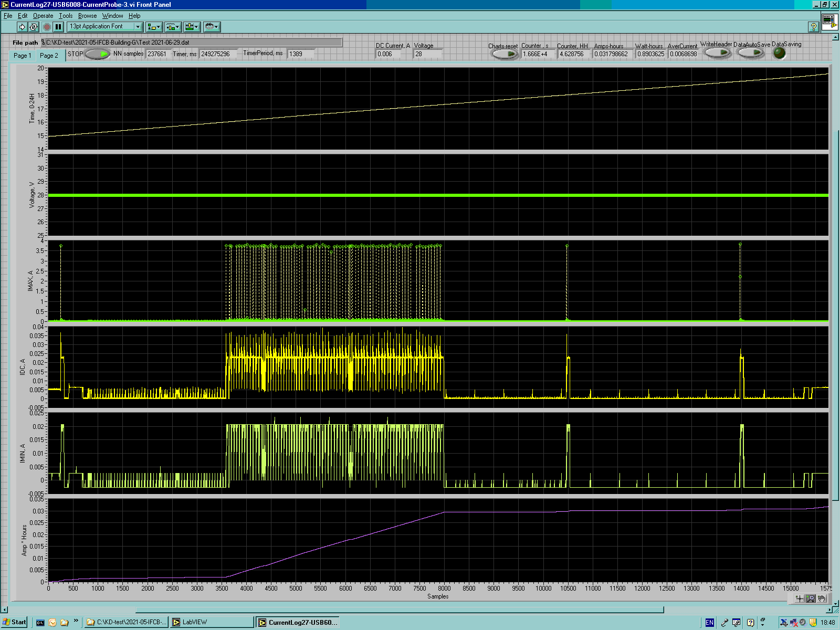This screenshot has height=630, width=840.
Task: Open command prompt quick launch icon
Action: [40, 623]
